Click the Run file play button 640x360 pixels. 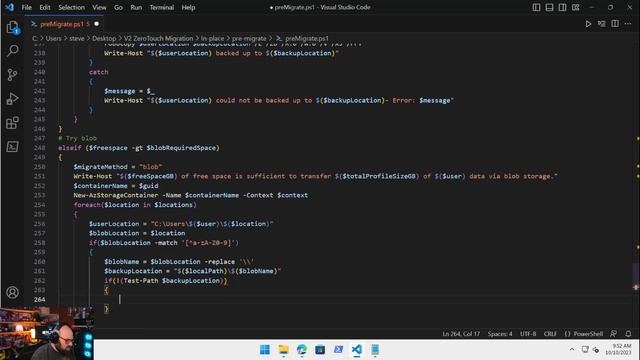(x=588, y=24)
